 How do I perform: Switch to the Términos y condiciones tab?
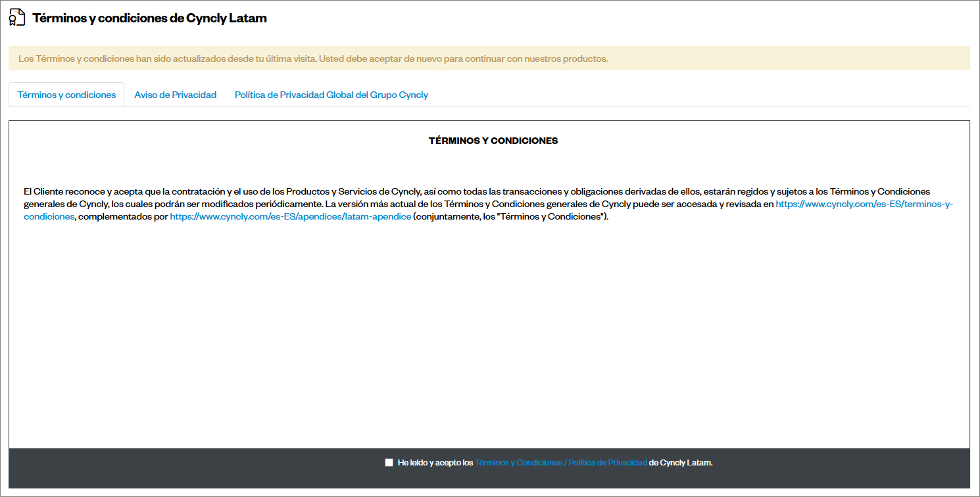tap(66, 95)
